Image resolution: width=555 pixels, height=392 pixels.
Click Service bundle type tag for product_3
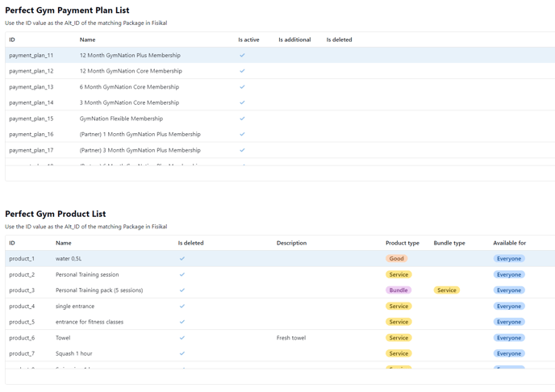(x=447, y=290)
